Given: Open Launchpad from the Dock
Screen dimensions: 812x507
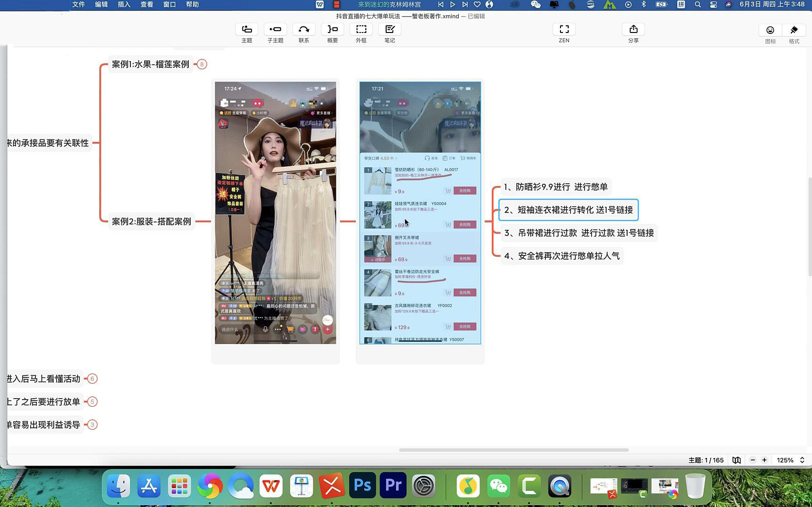Looking at the screenshot, I should point(179,486).
